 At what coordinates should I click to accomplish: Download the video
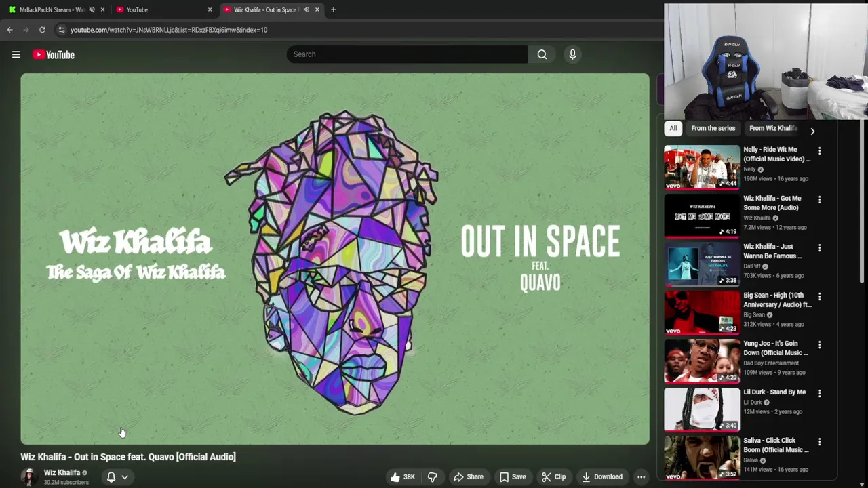pos(601,477)
